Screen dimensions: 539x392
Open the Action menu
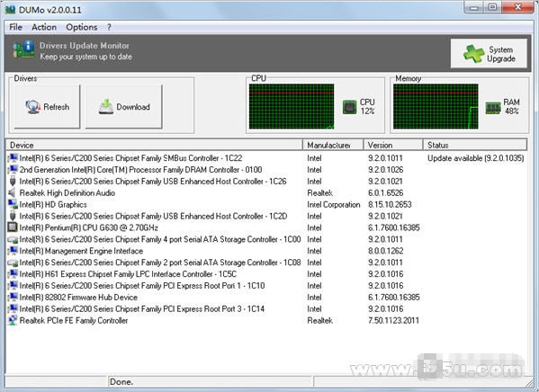[44, 27]
